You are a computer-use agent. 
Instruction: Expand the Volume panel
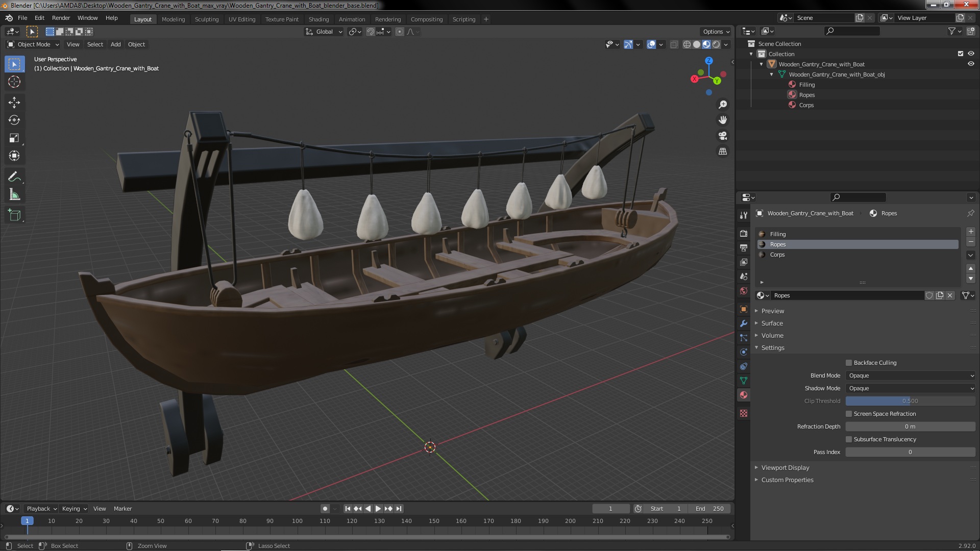(772, 336)
